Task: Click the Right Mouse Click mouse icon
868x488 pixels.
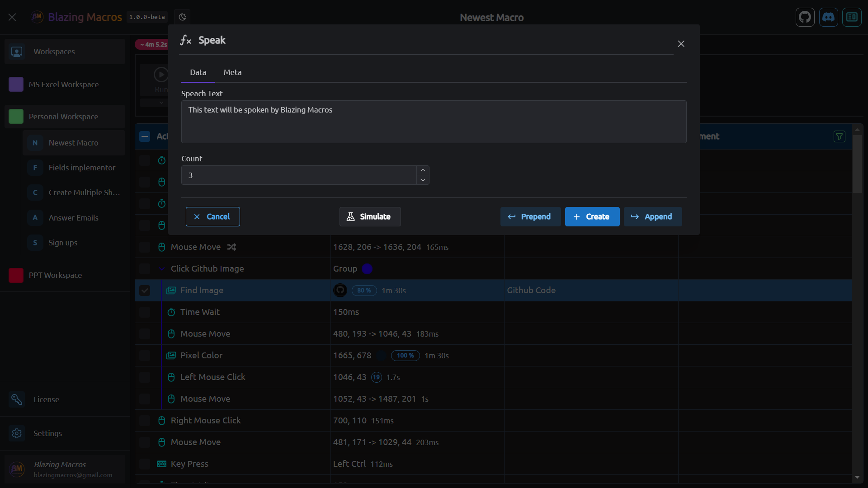Action: pyautogui.click(x=161, y=421)
